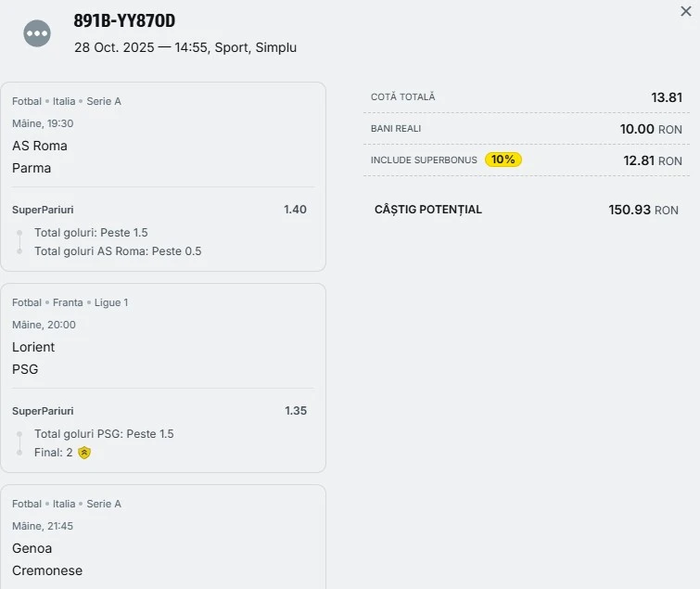Click the Franta breadcrumb label
This screenshot has height=589, width=700.
68,302
